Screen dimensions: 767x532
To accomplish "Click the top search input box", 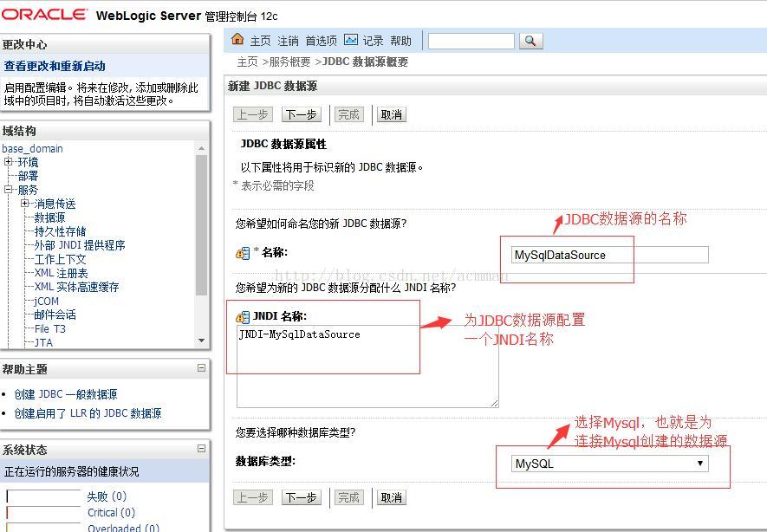I will 471,41.
